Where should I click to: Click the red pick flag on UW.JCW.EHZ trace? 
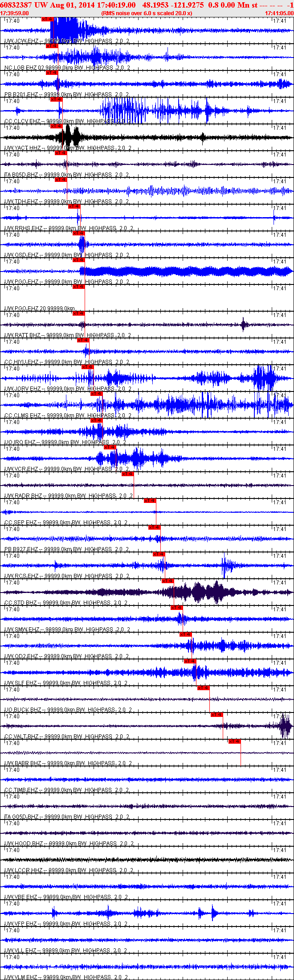click(x=47, y=19)
